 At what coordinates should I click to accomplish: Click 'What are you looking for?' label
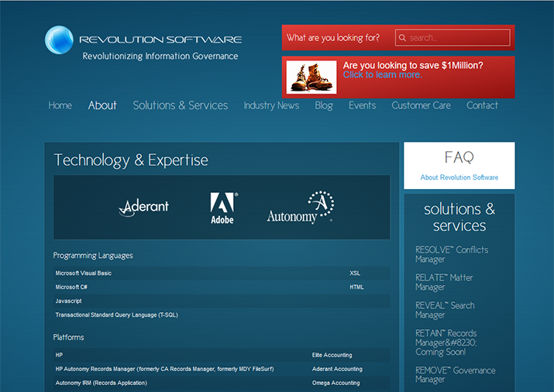(333, 38)
